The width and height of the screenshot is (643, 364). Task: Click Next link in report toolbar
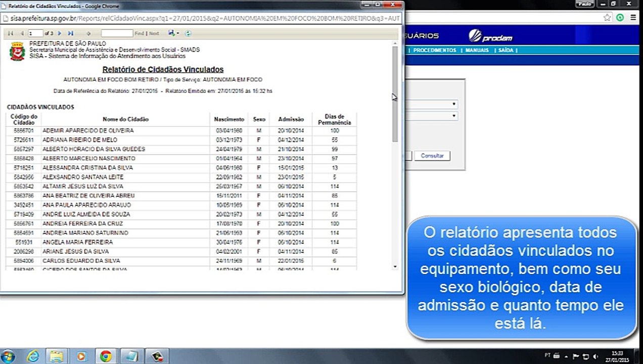154,33
